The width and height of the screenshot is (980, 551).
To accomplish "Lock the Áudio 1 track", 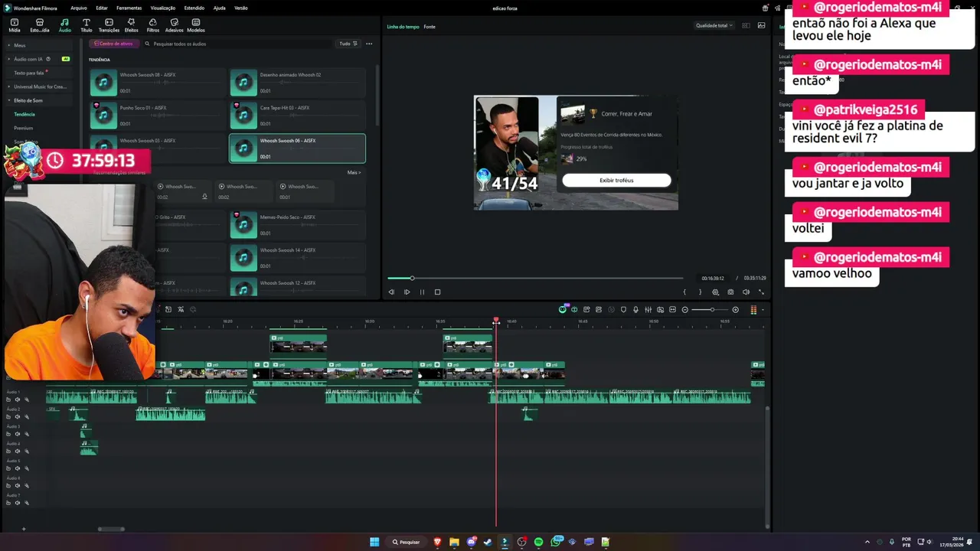I will coord(8,399).
